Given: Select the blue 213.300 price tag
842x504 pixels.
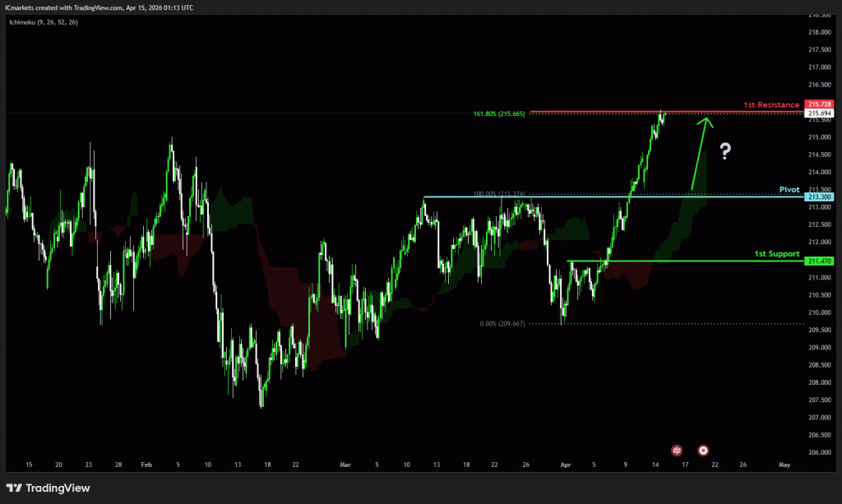Looking at the screenshot, I should [820, 197].
